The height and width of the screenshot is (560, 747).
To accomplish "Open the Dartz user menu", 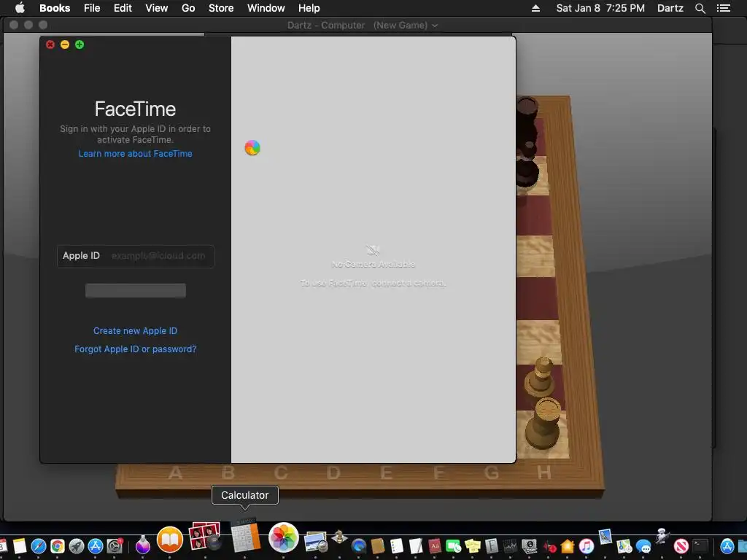I will click(x=670, y=8).
